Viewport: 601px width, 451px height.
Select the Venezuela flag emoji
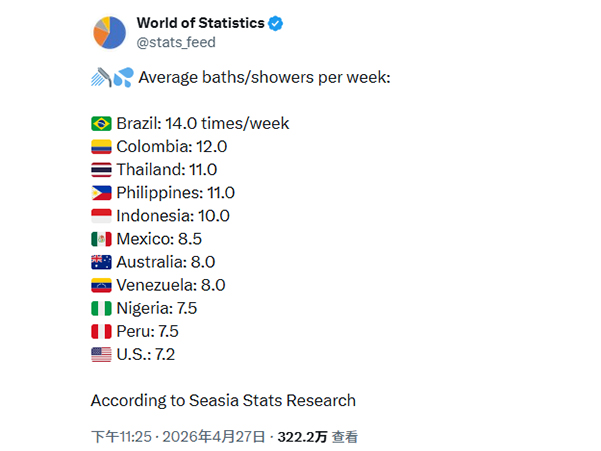click(x=101, y=285)
